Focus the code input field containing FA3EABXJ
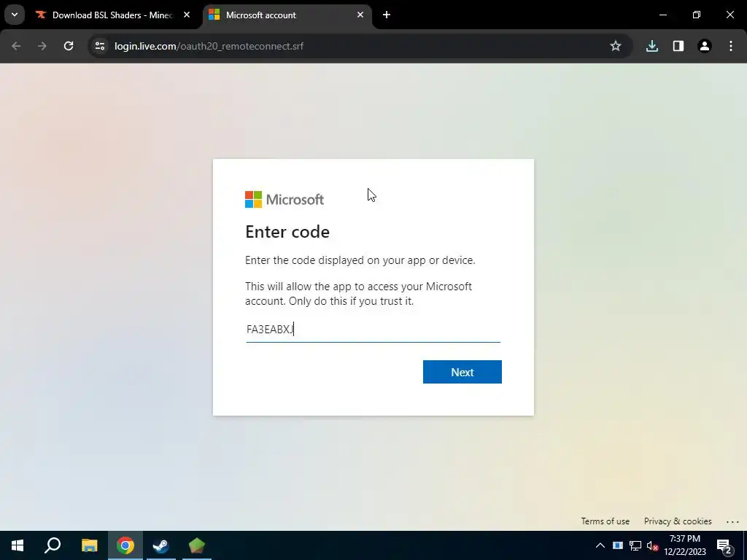747x560 pixels. (x=373, y=330)
